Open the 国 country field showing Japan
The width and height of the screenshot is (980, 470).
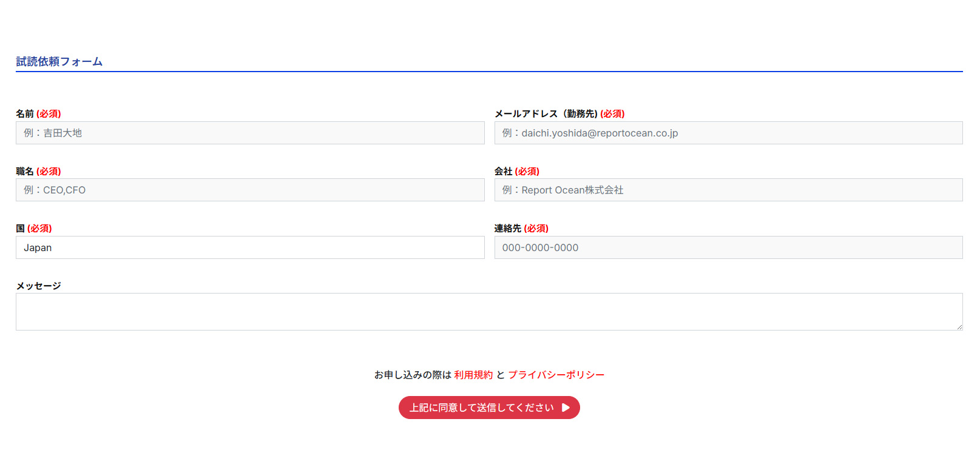click(250, 247)
